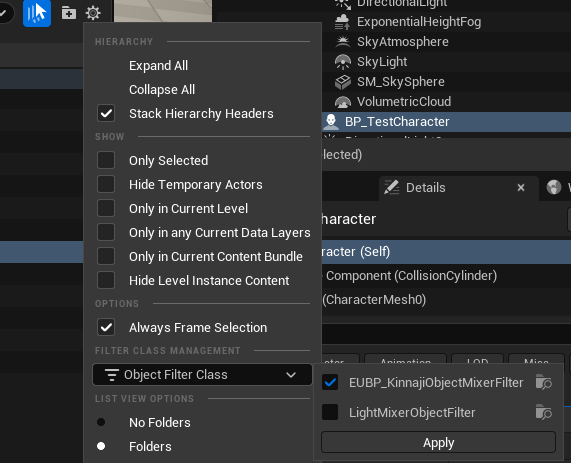The height and width of the screenshot is (463, 571).
Task: Toggle the selection sync cursor icon
Action: pyautogui.click(x=37, y=13)
